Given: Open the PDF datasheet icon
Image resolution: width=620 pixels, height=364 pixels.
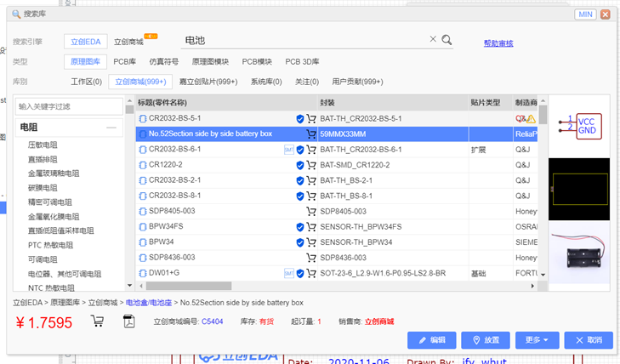Looking at the screenshot, I should point(129,321).
